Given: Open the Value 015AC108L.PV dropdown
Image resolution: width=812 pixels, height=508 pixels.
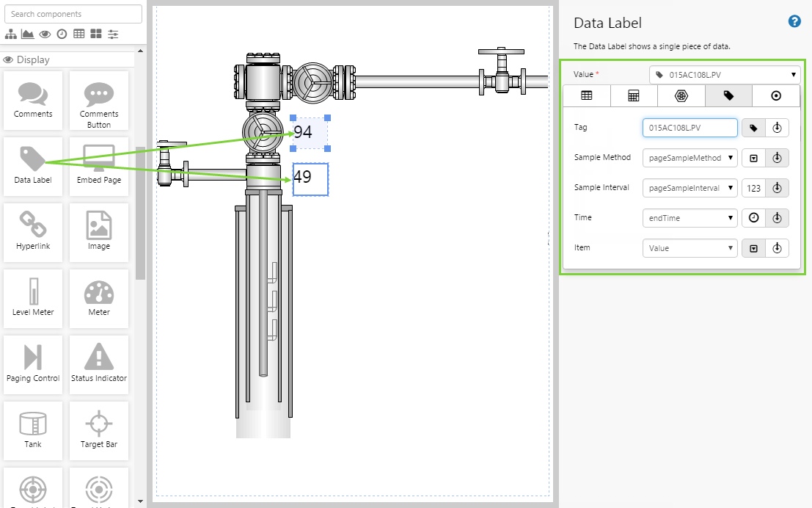Looking at the screenshot, I should pyautogui.click(x=724, y=74).
